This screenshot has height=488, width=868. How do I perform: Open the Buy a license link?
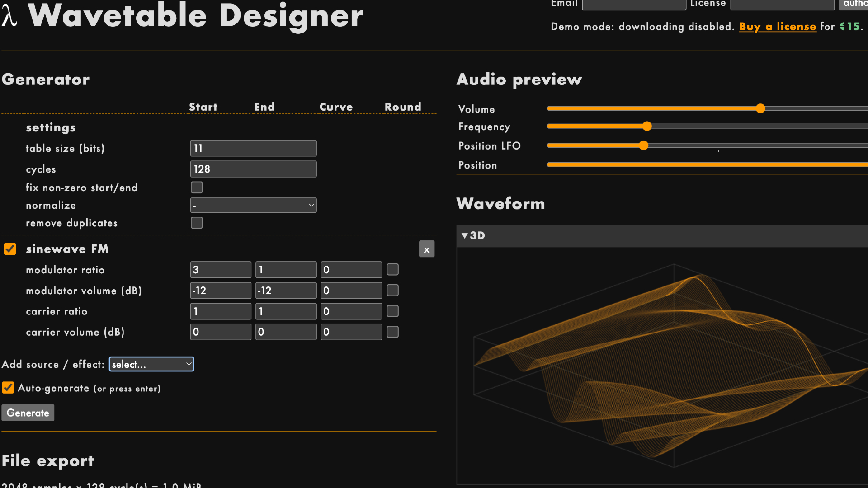click(x=778, y=27)
